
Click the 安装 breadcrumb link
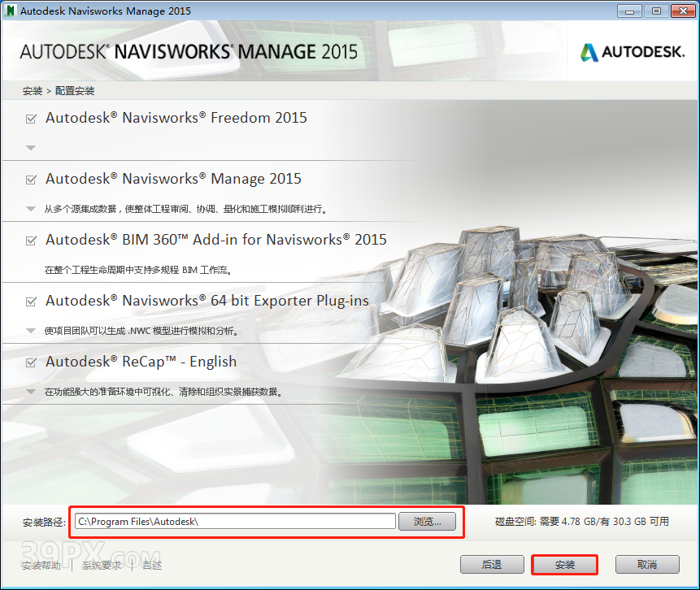pyautogui.click(x=33, y=91)
